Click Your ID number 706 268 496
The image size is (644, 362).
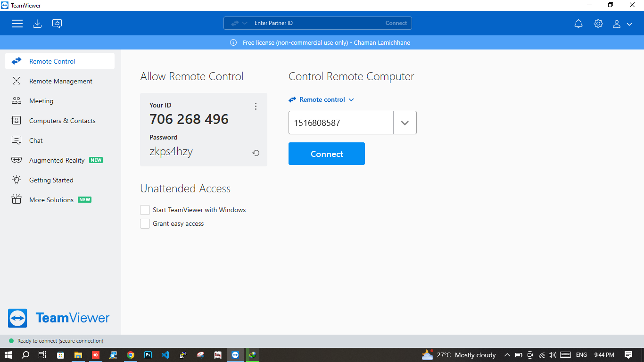click(x=189, y=119)
